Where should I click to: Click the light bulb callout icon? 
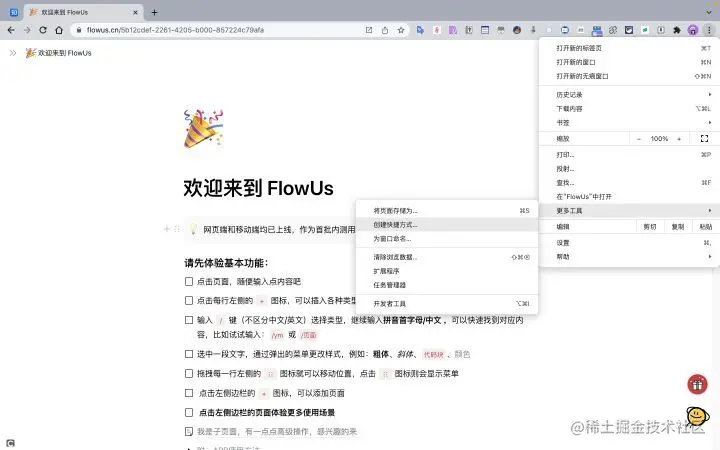tap(193, 229)
